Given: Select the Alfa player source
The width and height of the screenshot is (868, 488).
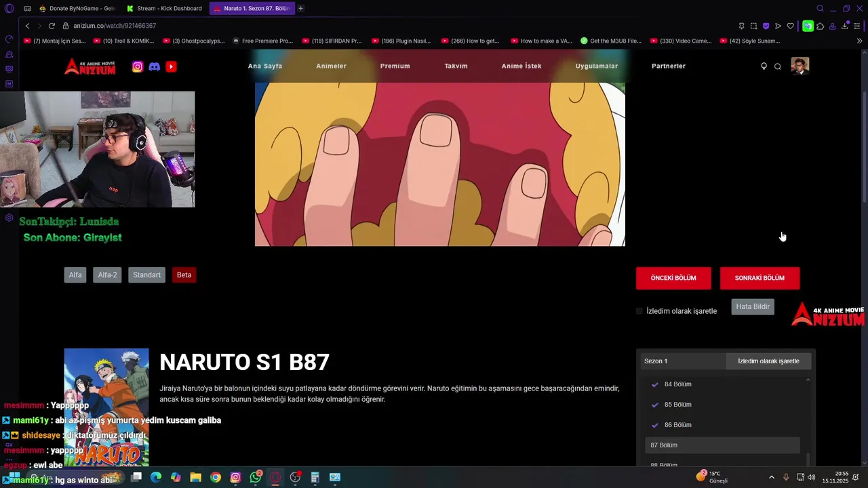Looking at the screenshot, I should (75, 275).
